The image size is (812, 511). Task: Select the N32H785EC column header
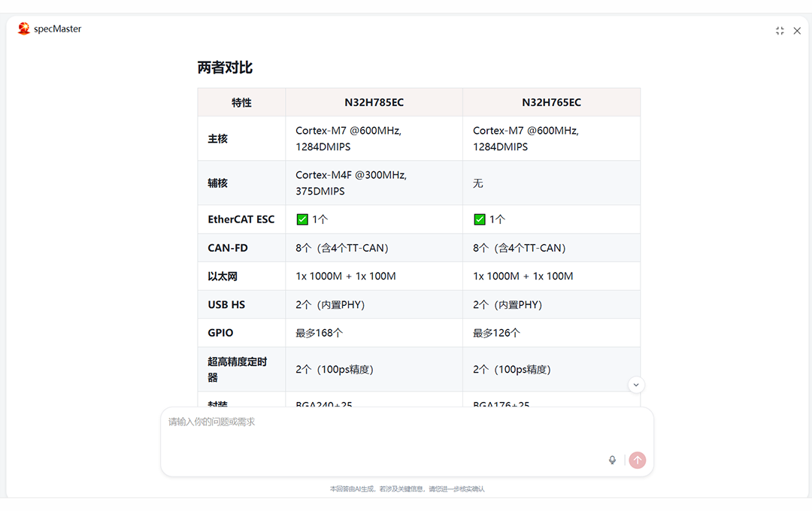[x=374, y=102]
